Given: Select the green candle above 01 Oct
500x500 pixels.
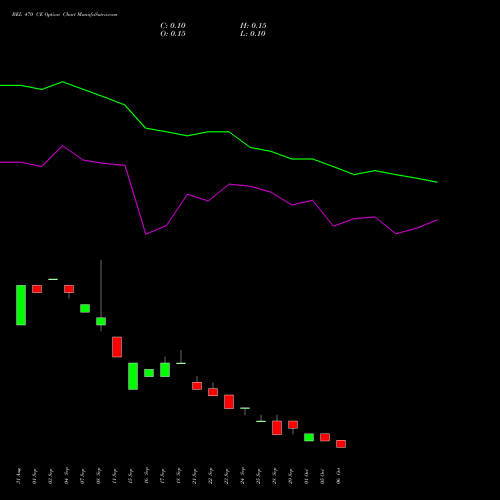Looking at the screenshot, I should 309,437.
